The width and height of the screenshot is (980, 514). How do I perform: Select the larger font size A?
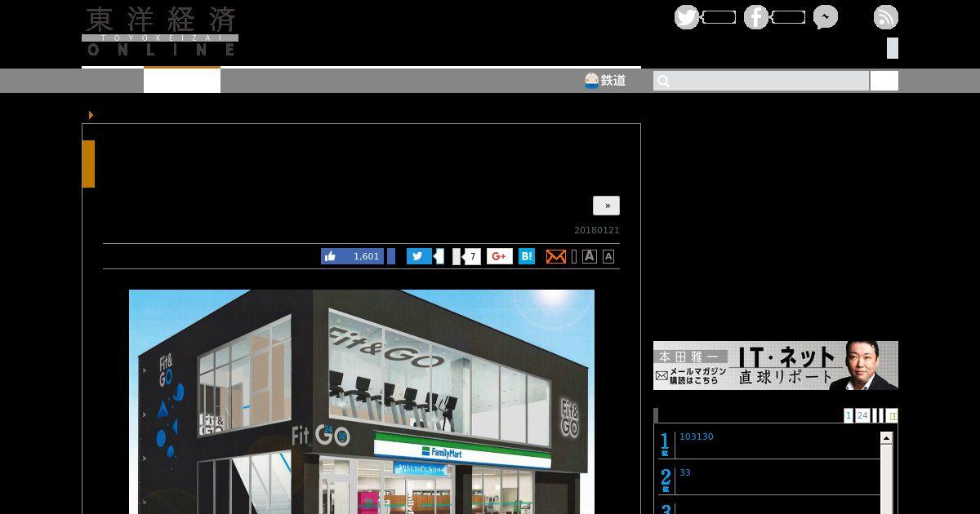[590, 256]
